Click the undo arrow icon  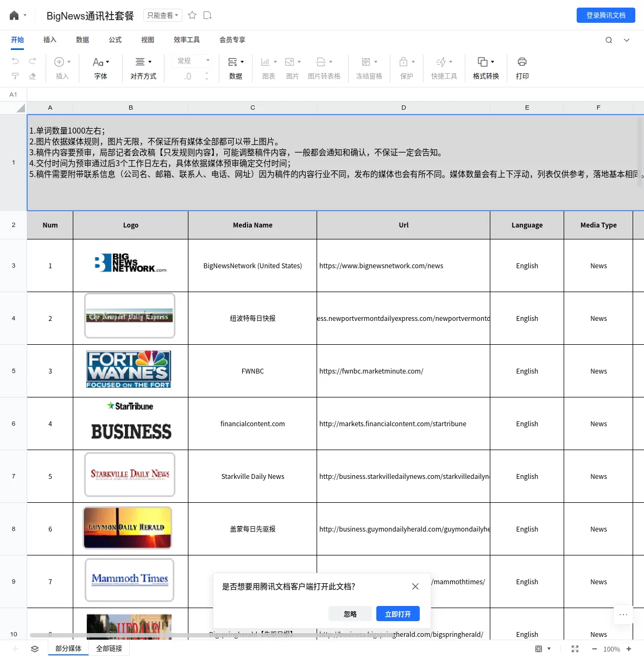coord(15,61)
